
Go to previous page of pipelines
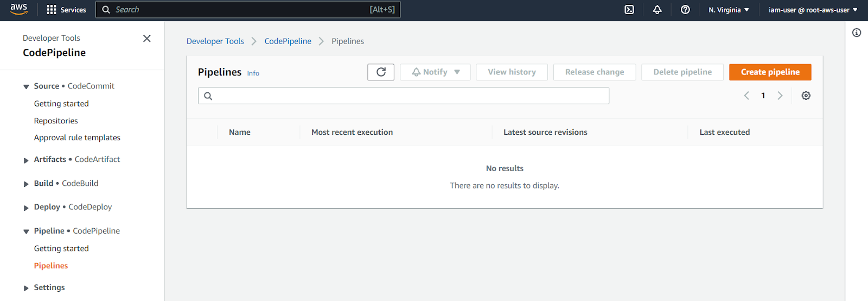[746, 96]
